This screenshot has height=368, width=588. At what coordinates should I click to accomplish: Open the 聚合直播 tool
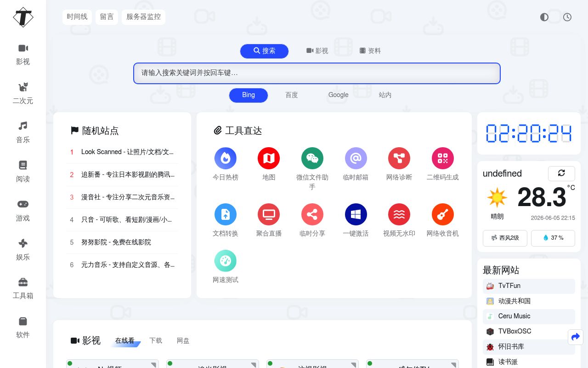click(269, 220)
